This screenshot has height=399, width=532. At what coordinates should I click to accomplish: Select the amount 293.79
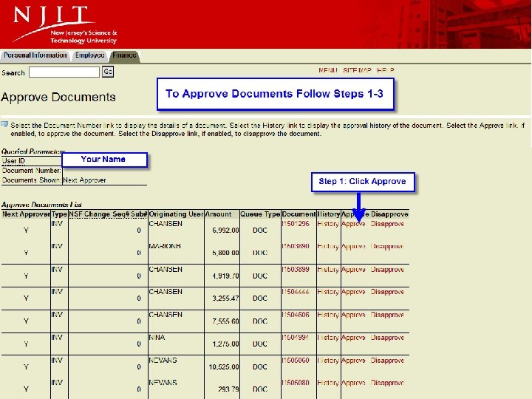click(x=228, y=389)
